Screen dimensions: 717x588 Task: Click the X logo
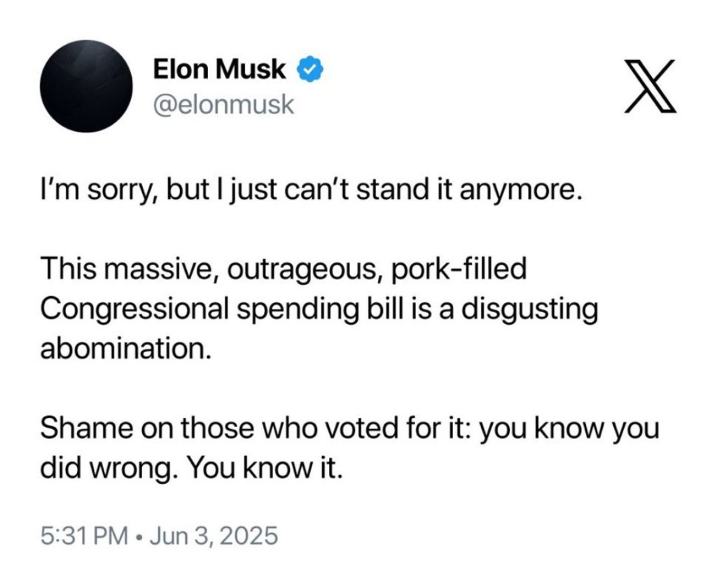click(650, 87)
